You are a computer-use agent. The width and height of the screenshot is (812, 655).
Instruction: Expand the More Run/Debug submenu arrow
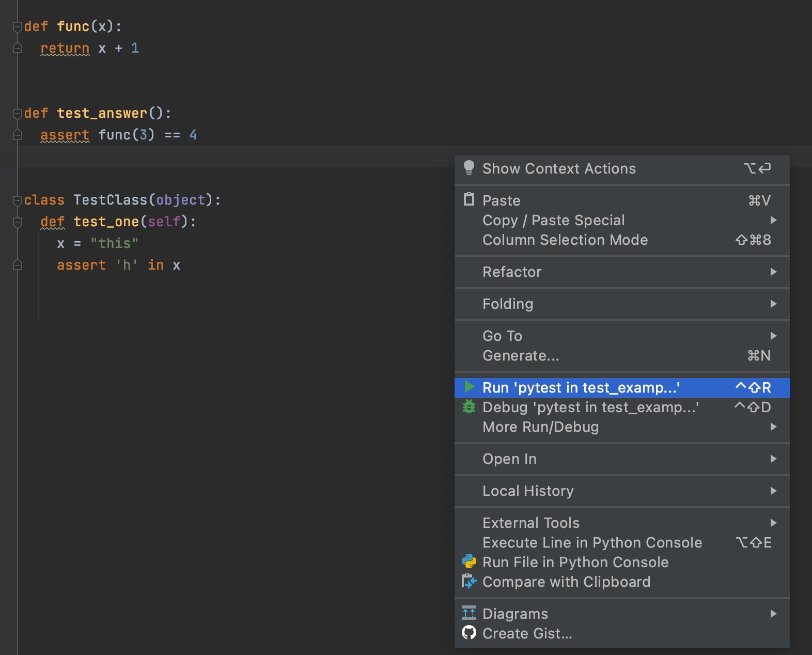pyautogui.click(x=773, y=427)
